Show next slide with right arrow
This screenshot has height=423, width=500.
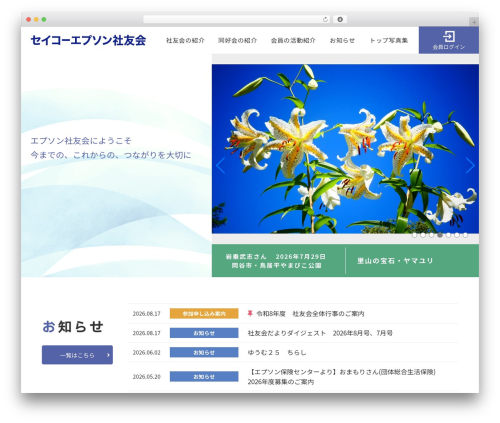tap(470, 165)
